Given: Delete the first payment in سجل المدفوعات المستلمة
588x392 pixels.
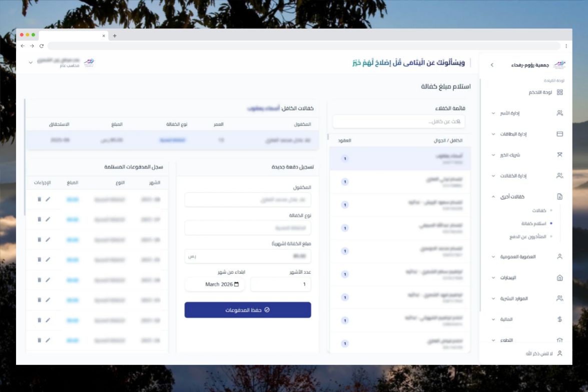Looking at the screenshot, I should [39, 199].
